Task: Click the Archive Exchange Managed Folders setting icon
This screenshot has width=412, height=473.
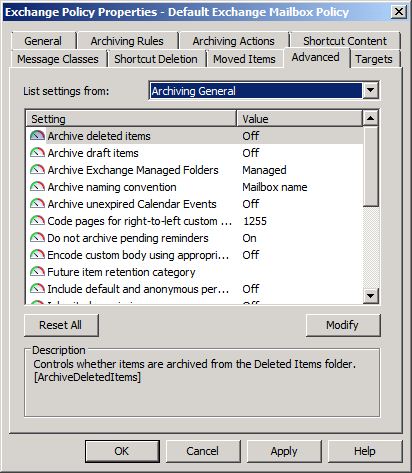Action: click(37, 170)
